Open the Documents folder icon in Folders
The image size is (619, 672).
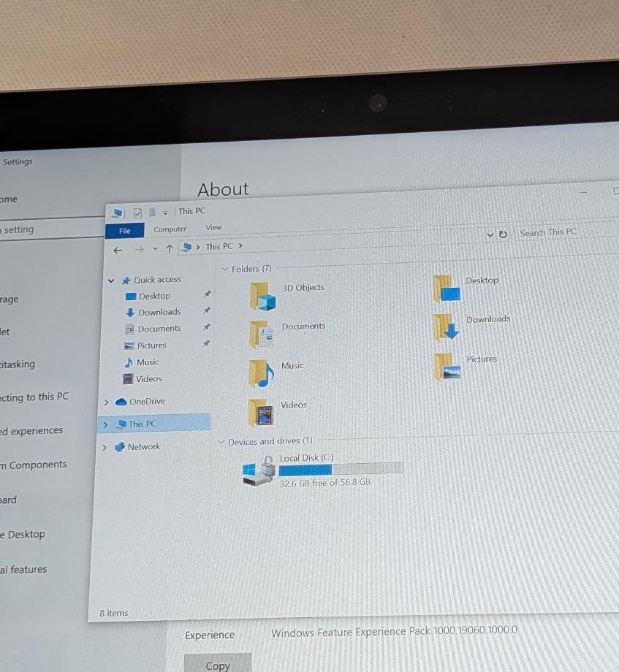click(x=261, y=335)
